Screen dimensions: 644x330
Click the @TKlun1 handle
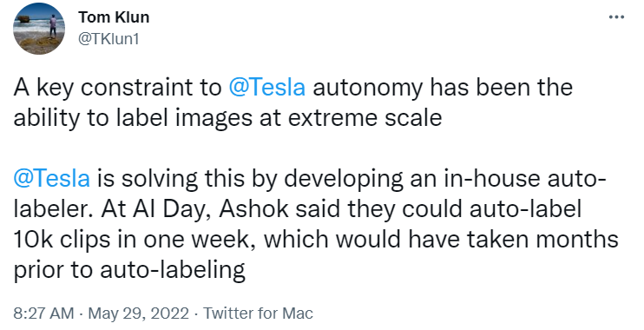[108, 39]
